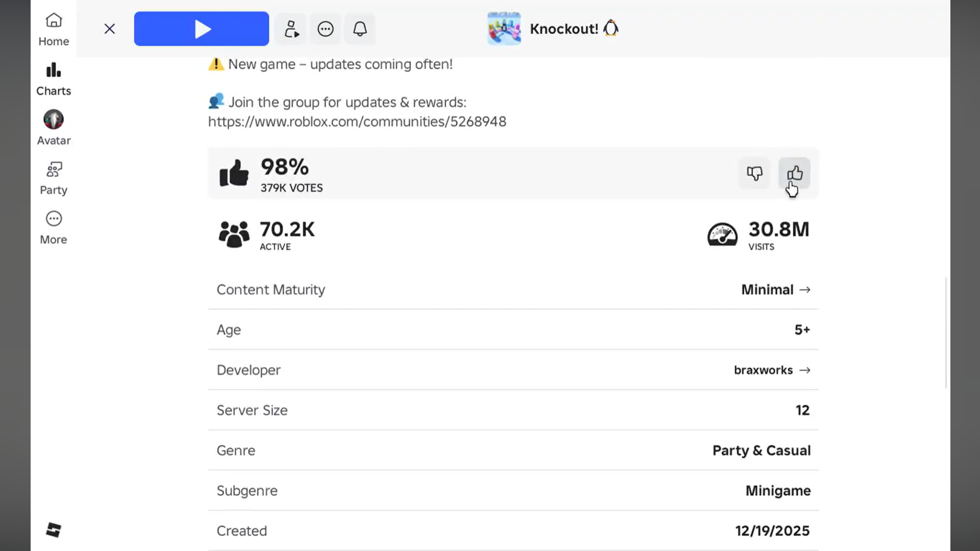Open the Roblox communities group link

click(x=357, y=122)
